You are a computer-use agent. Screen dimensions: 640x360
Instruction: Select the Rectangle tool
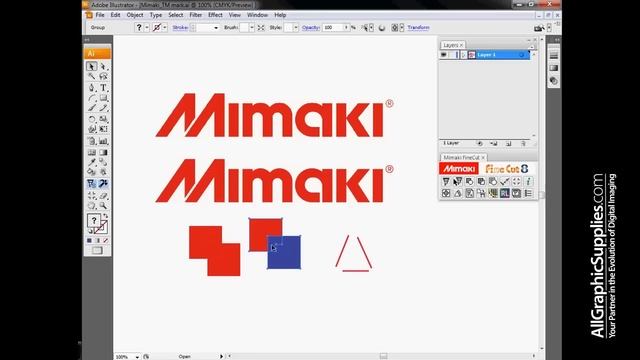[x=103, y=98]
